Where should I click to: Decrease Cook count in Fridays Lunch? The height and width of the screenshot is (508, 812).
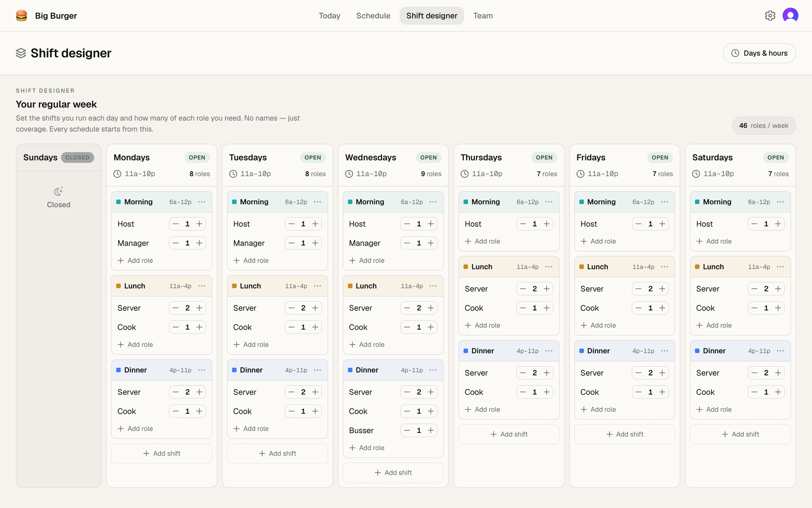point(639,308)
